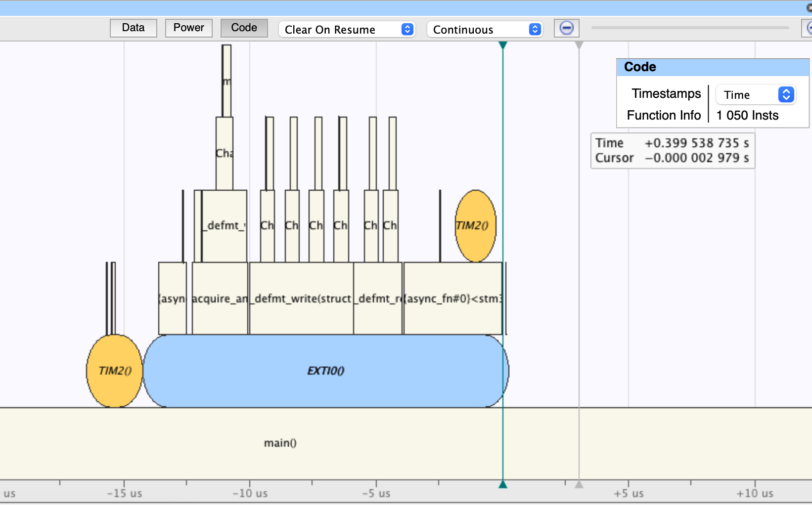
Task: Select the _defmt_write(struct function block
Action: point(301,298)
